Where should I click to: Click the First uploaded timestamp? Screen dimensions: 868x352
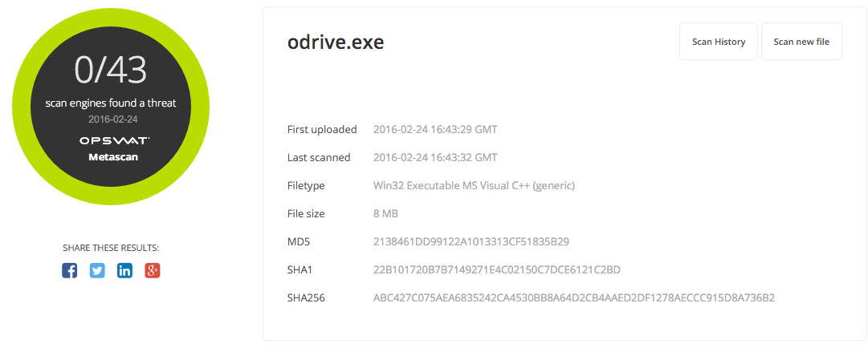point(436,129)
